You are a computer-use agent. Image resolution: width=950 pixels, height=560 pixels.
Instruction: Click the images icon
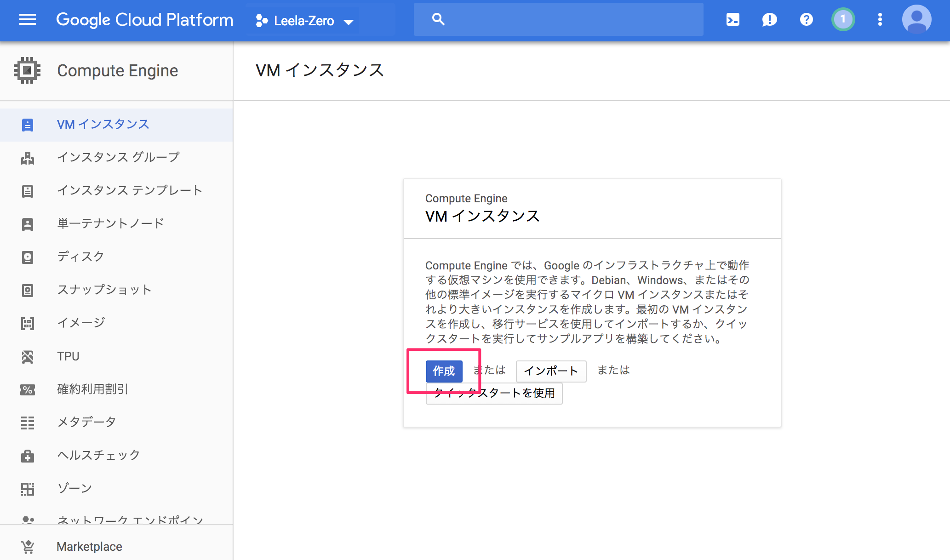coord(28,324)
